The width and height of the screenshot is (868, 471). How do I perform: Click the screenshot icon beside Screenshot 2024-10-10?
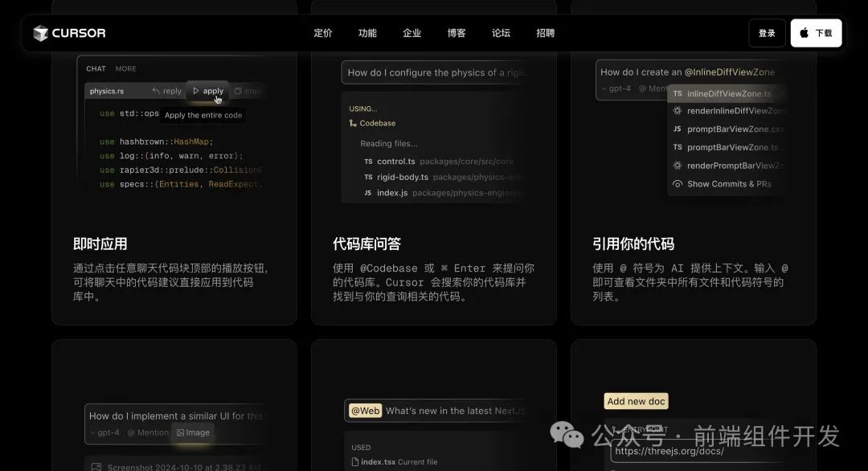96,465
